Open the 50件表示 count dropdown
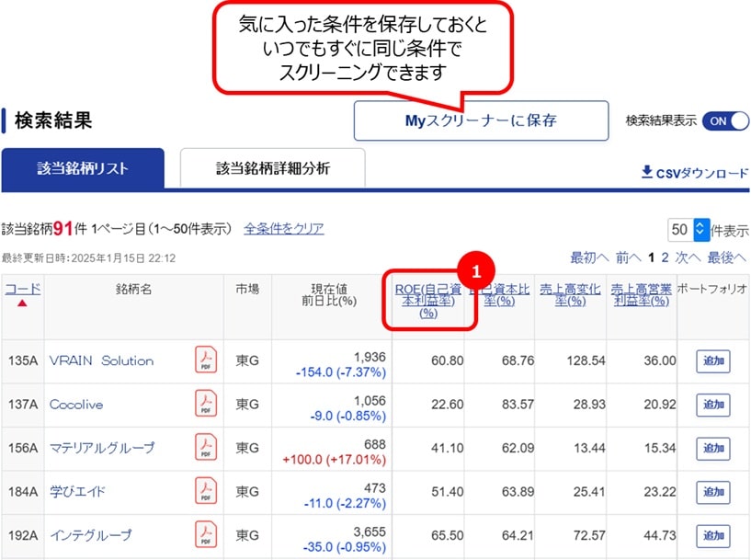 click(x=689, y=230)
